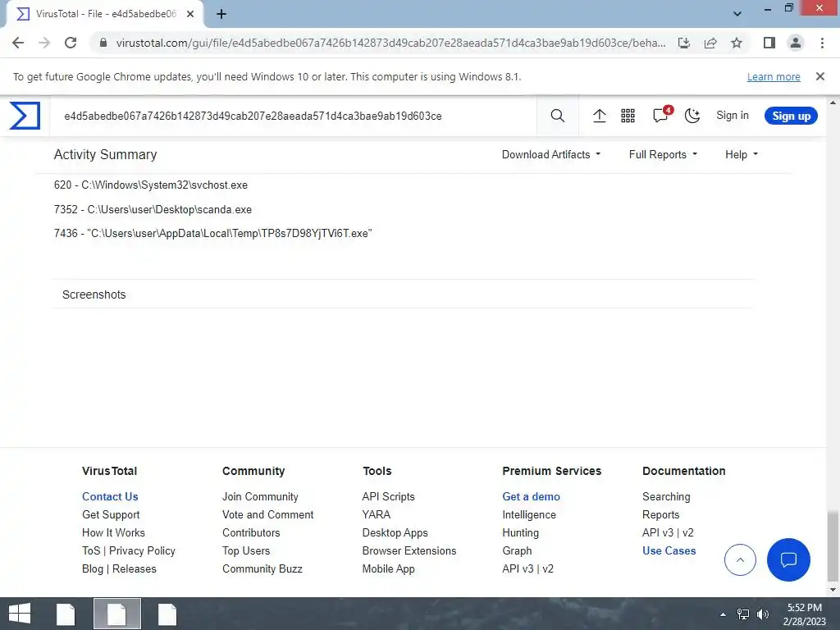Open Community Buzz link
The image size is (840, 630).
pyautogui.click(x=262, y=568)
